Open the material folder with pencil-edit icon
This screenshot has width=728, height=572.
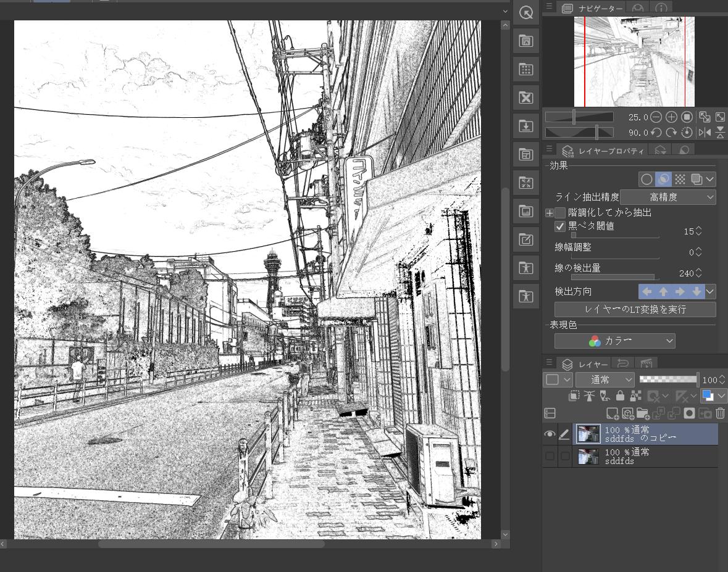(525, 239)
